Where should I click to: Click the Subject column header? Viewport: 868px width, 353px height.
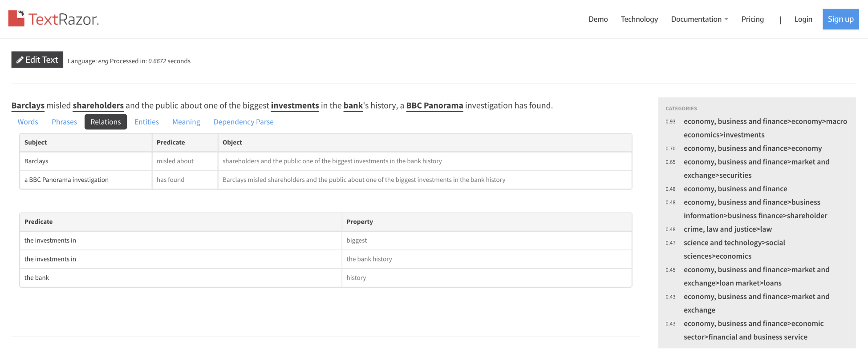click(x=85, y=142)
